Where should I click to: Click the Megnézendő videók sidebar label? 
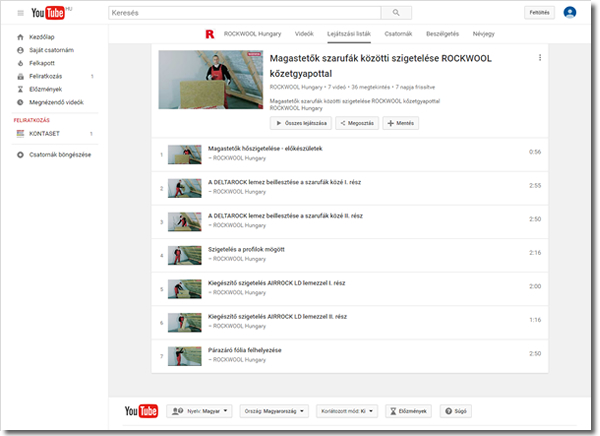[x=56, y=102]
